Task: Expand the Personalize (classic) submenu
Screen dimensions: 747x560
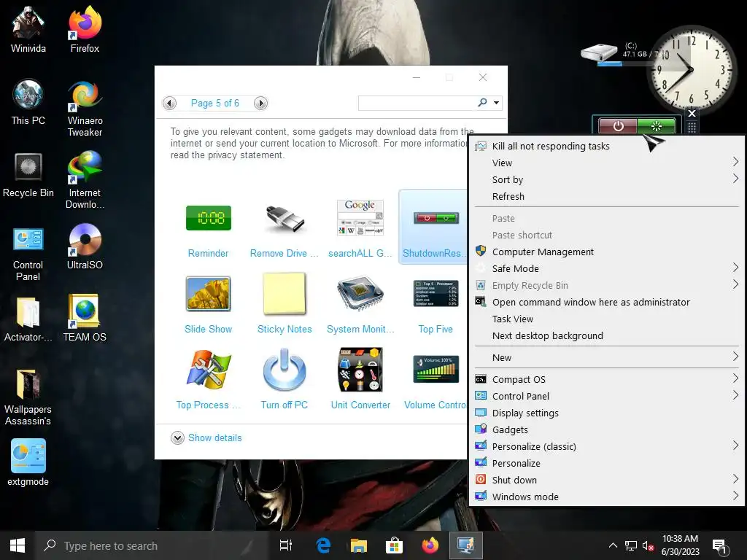Action: coord(606,446)
